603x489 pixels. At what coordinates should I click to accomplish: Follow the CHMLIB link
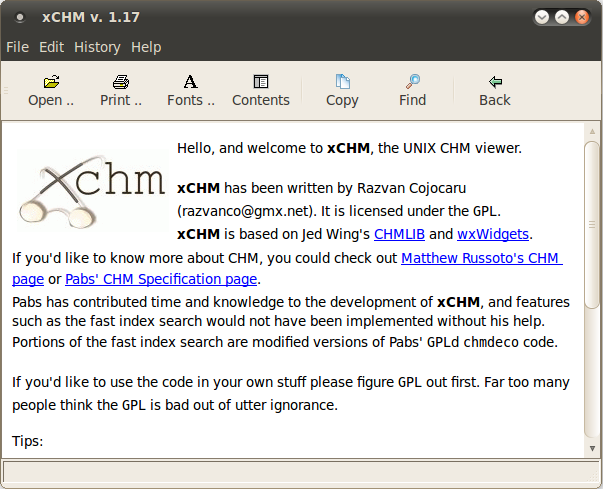pyautogui.click(x=399, y=234)
